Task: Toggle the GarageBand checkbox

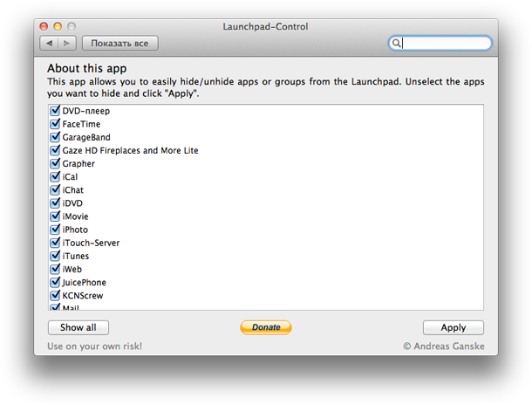Action: tap(56, 137)
